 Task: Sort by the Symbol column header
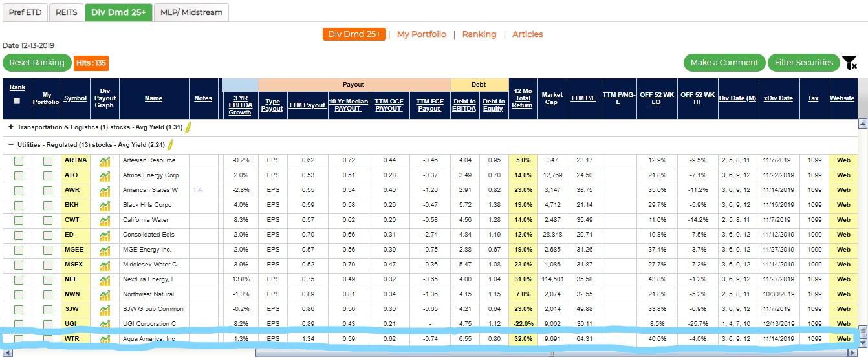[x=75, y=98]
